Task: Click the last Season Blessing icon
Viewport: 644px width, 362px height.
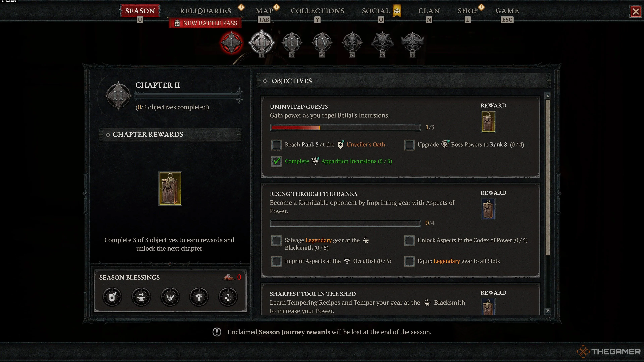Action: [x=228, y=297]
